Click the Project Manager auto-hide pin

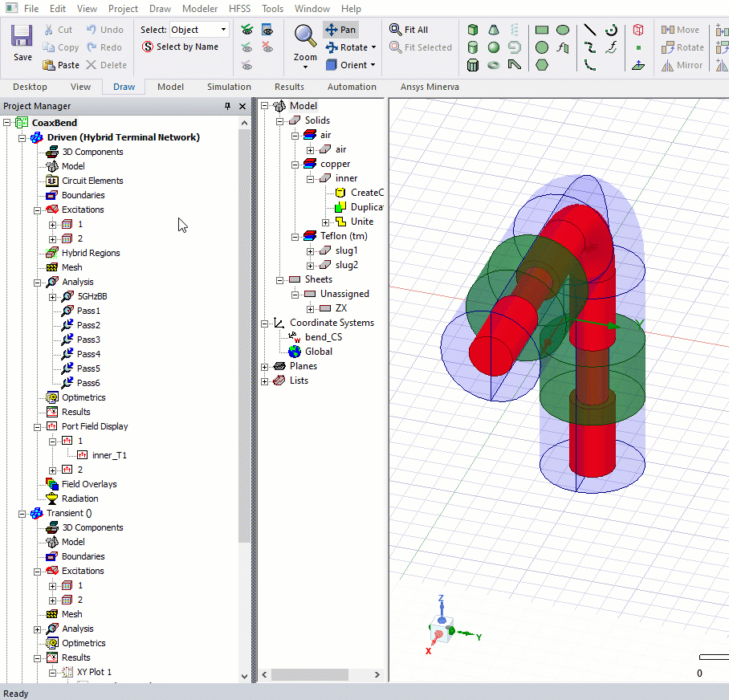tap(228, 105)
